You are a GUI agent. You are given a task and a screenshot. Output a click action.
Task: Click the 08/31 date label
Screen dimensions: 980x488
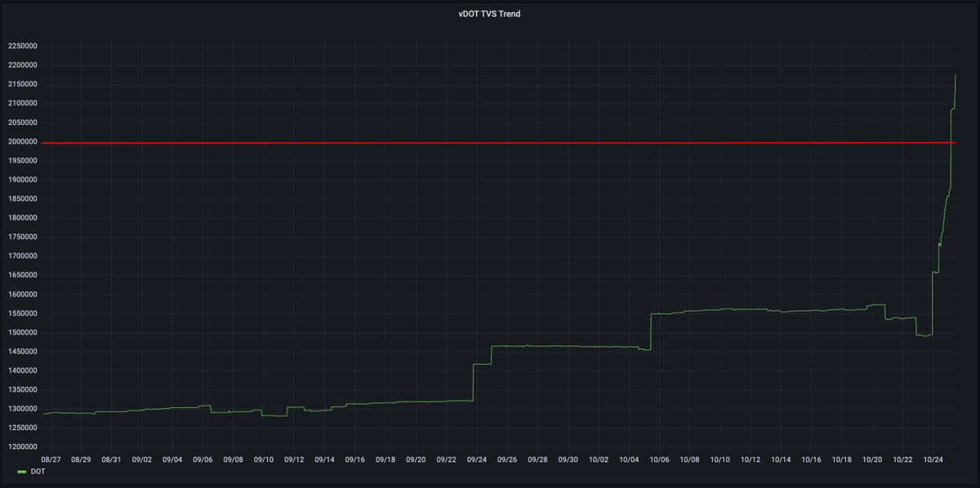111,459
